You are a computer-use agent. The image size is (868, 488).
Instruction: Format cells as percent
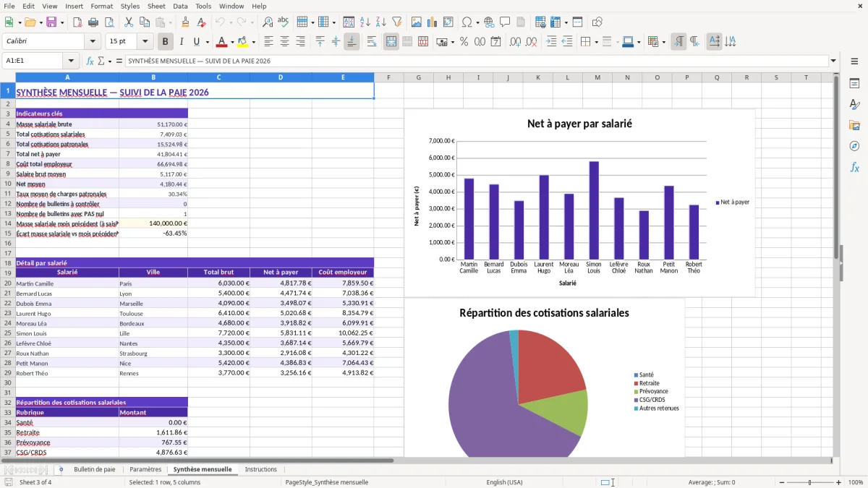pyautogui.click(x=464, y=42)
